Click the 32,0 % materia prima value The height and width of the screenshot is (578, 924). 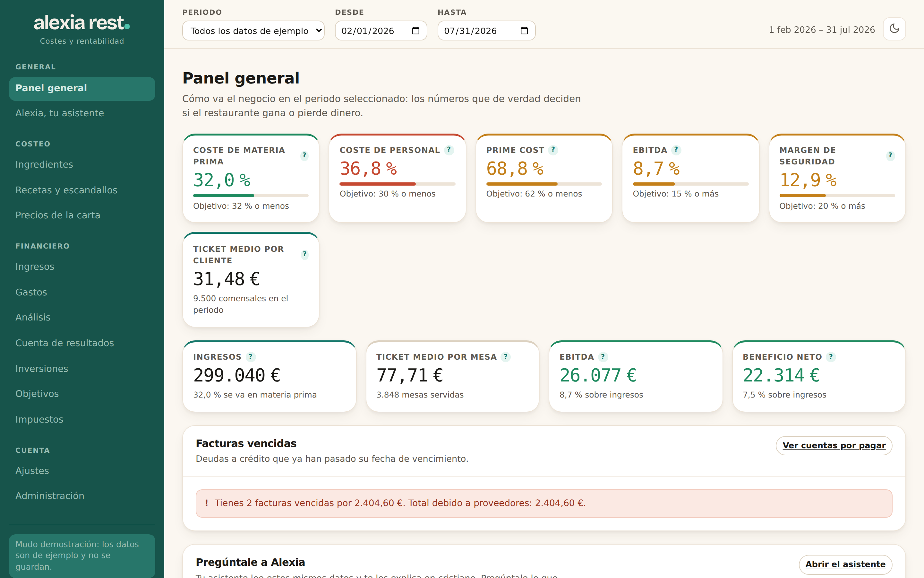[222, 180]
